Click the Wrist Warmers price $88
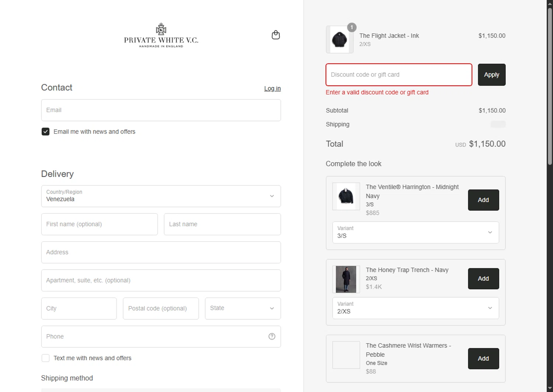 click(371, 372)
